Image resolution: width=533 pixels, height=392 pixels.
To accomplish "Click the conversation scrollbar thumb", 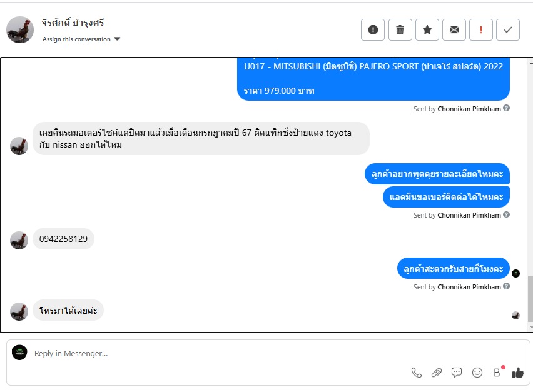I will tap(530, 298).
